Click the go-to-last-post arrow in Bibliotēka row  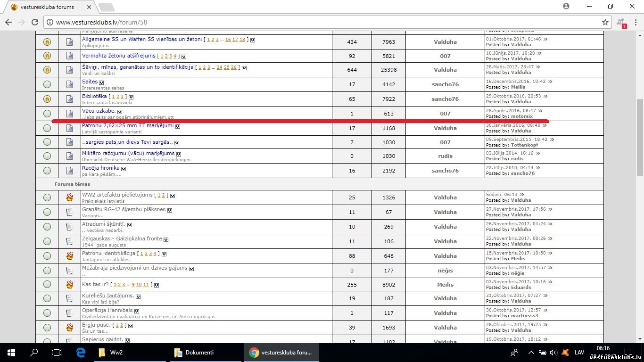click(545, 96)
